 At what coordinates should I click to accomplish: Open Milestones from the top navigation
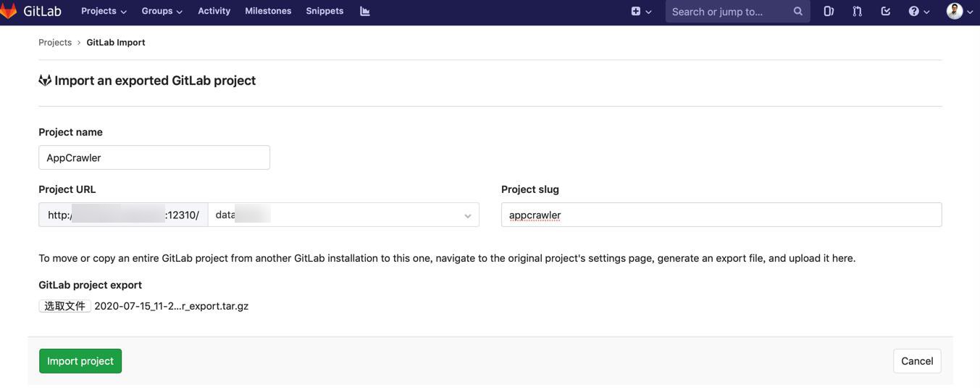(x=268, y=11)
